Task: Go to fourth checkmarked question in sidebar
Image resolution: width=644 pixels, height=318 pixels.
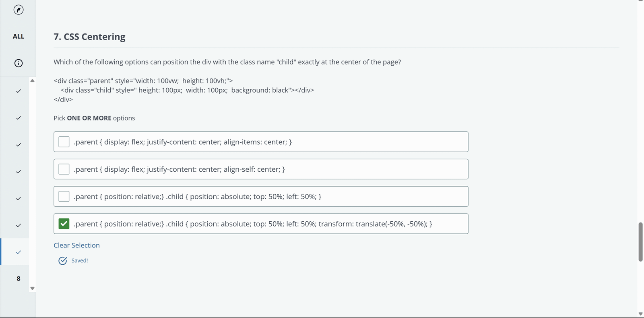Action: (x=19, y=172)
